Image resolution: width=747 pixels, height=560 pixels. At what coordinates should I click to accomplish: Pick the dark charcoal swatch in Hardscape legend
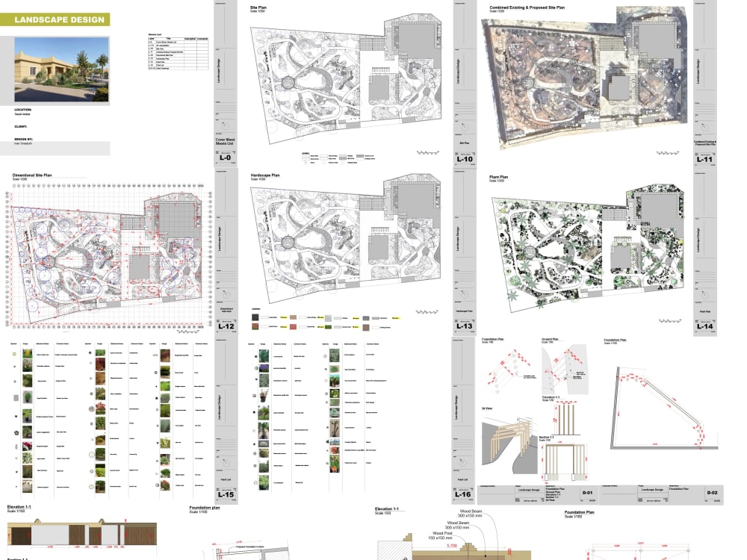click(255, 317)
